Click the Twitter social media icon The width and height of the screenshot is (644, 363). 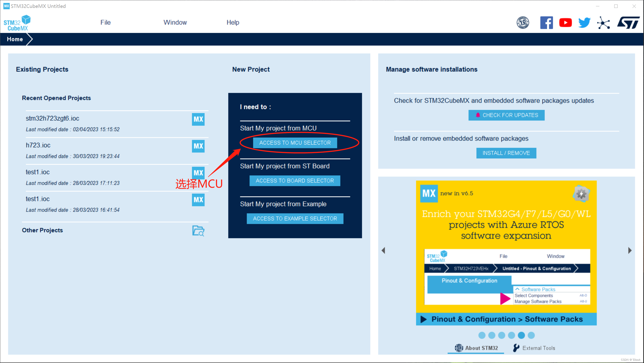click(584, 22)
